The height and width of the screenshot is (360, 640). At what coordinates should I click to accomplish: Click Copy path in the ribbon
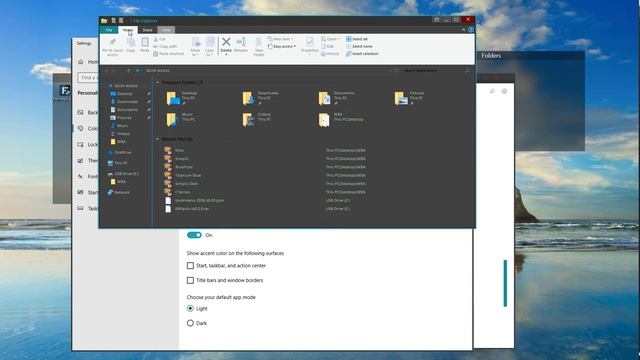(x=165, y=47)
